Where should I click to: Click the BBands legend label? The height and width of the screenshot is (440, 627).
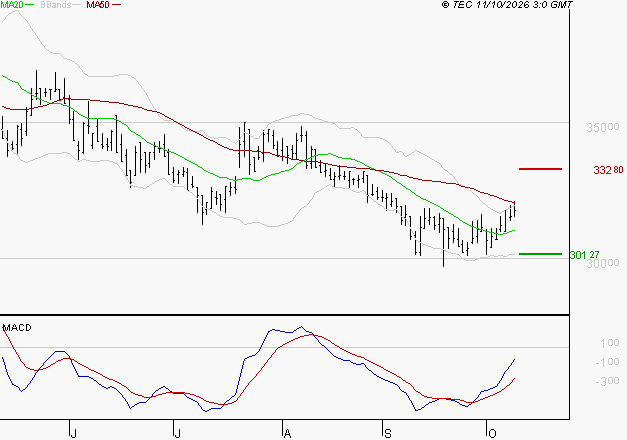point(56,5)
